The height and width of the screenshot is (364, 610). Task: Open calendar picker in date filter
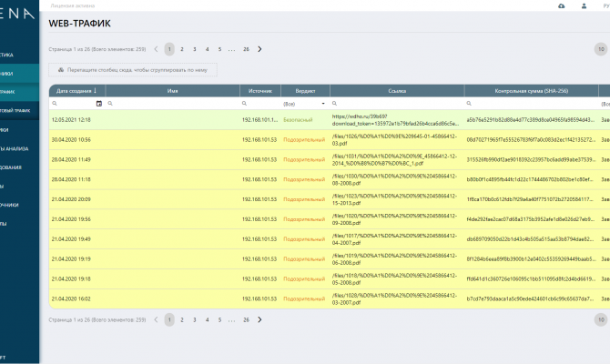click(x=99, y=104)
